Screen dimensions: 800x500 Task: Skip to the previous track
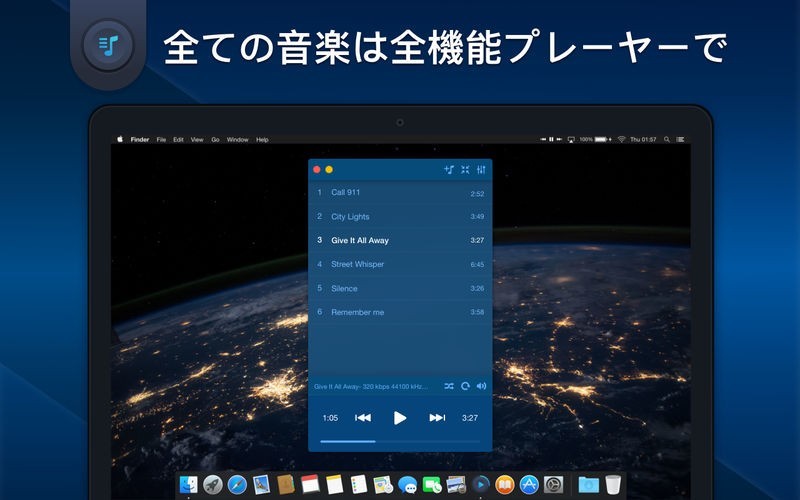point(363,418)
